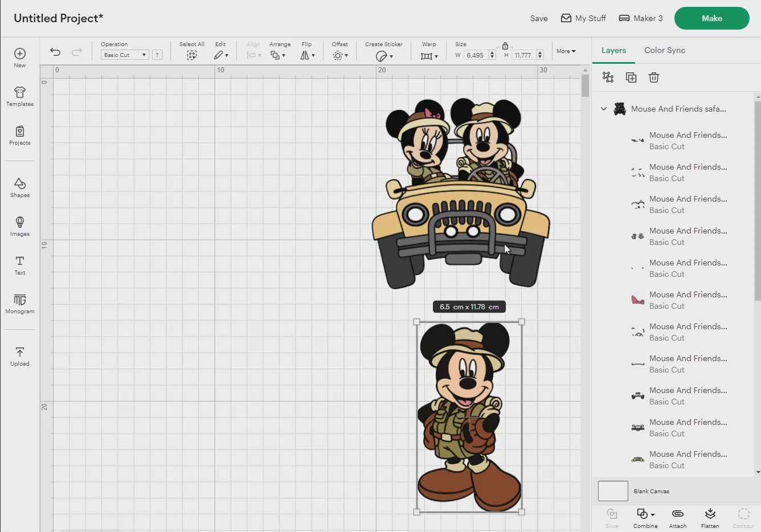Open the More toolbar menu
Image resolution: width=761 pixels, height=532 pixels.
(566, 51)
